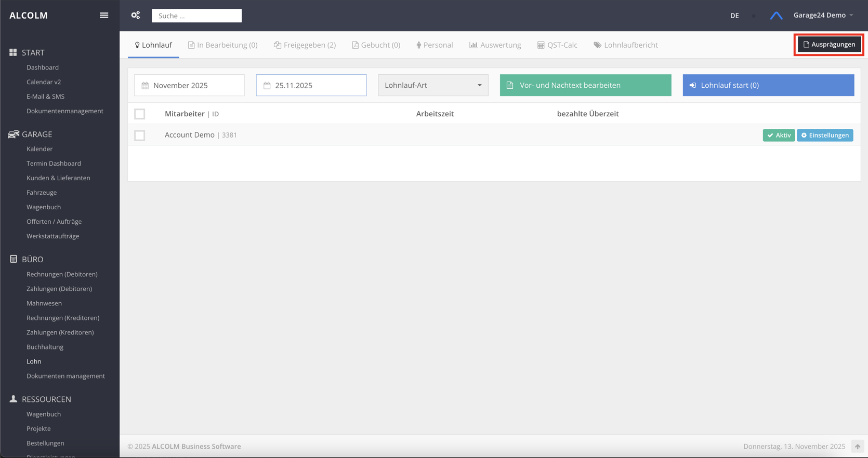Toggle the select-all checkbox in table header
Screen dimensions: 868x458
pos(140,114)
